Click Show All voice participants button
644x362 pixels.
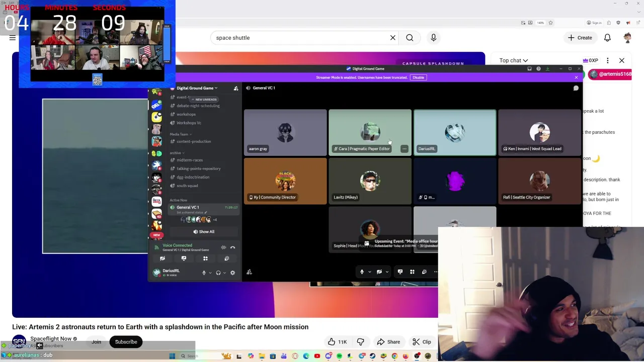click(x=204, y=232)
